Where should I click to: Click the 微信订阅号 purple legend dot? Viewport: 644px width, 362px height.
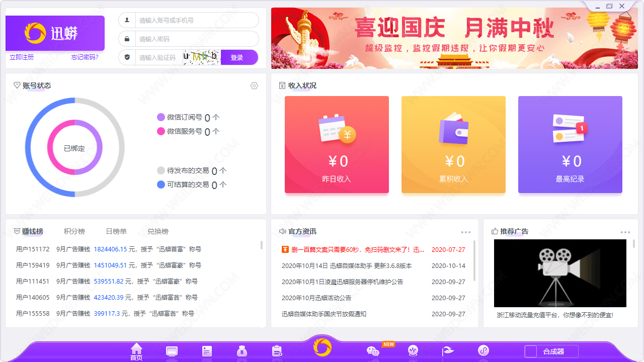pyautogui.click(x=161, y=117)
